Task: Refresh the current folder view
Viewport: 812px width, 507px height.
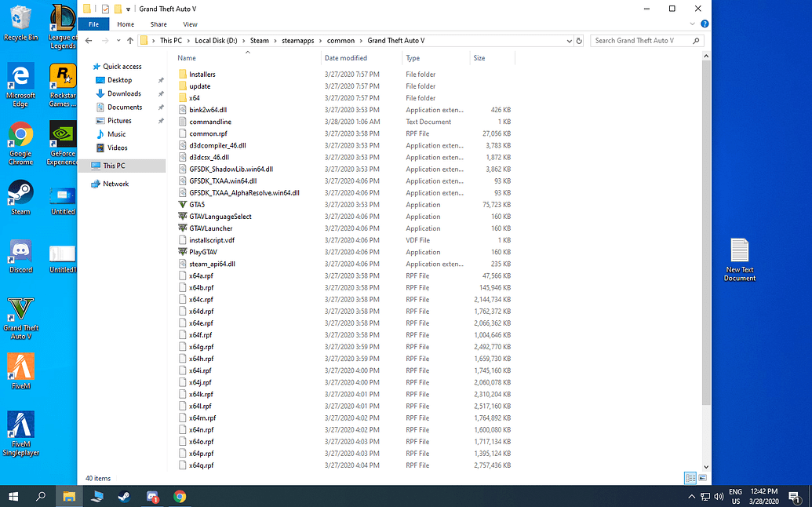Action: pos(578,40)
